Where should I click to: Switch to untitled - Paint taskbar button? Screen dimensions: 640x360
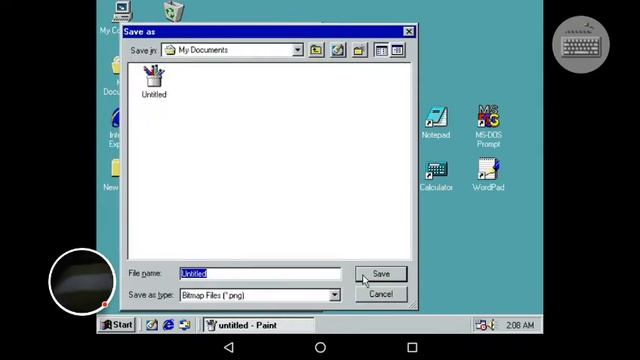point(259,325)
